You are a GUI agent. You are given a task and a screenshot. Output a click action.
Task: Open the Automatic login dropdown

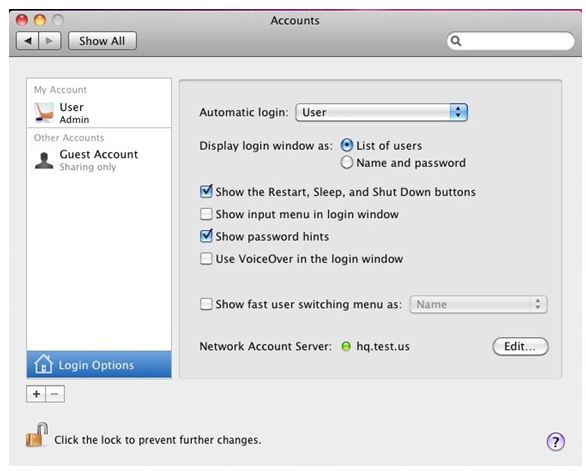(x=381, y=112)
